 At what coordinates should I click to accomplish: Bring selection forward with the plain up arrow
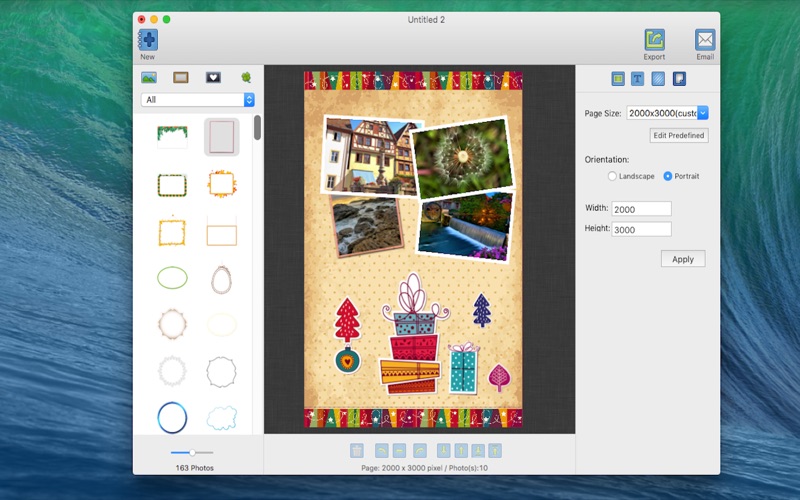pos(461,451)
